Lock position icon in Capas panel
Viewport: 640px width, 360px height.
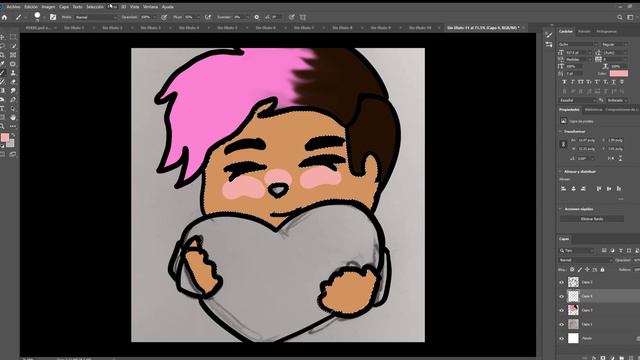pyautogui.click(x=587, y=270)
